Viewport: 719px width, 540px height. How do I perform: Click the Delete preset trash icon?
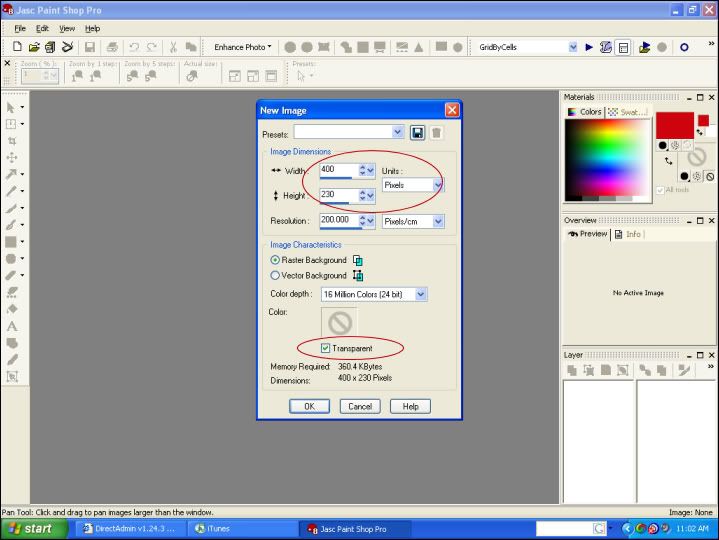pos(436,133)
